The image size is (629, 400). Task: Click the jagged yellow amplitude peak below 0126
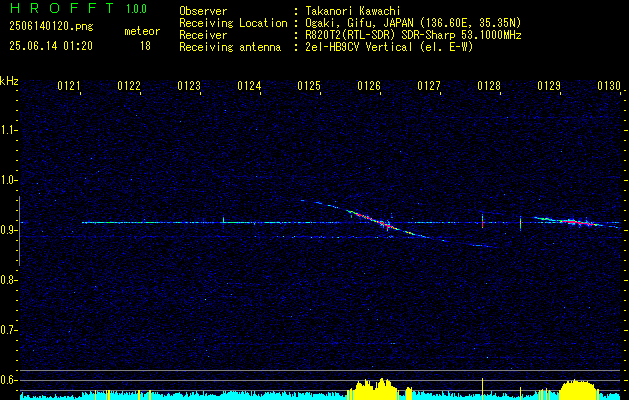373,388
